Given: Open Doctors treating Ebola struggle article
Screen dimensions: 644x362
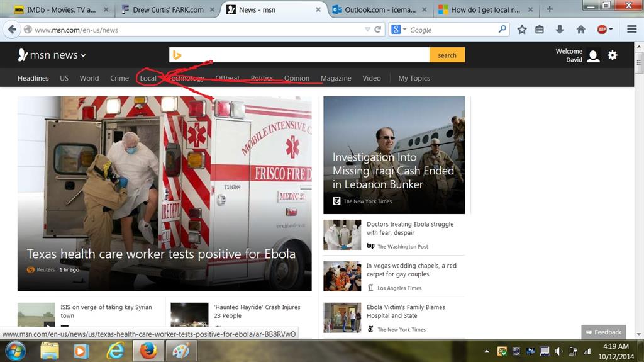Looking at the screenshot, I should tap(410, 229).
